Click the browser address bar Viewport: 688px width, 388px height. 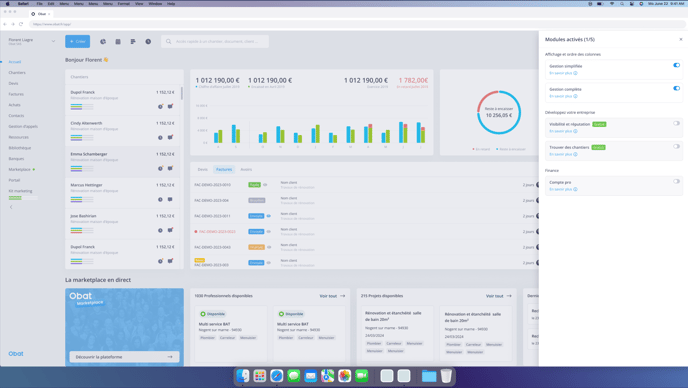tap(358, 24)
